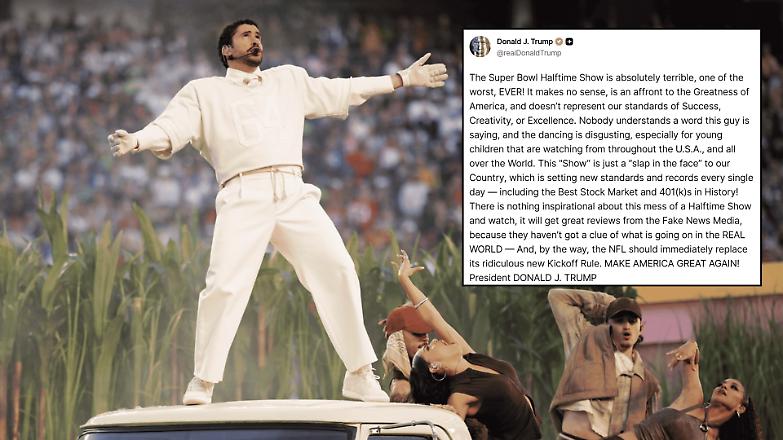Click the dancer's red baseball cap
Viewport: 783px width, 440px height.
point(407,320)
